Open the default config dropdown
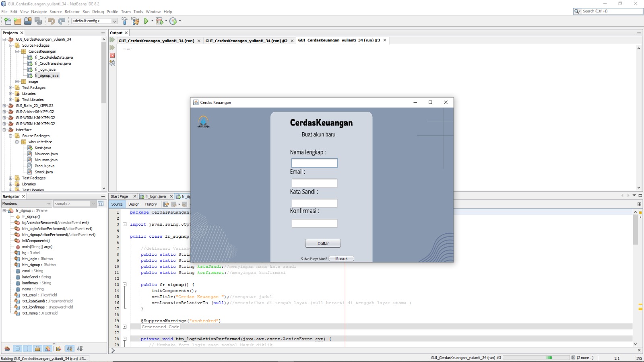Screen dimensions: 644x362 tap(114, 21)
